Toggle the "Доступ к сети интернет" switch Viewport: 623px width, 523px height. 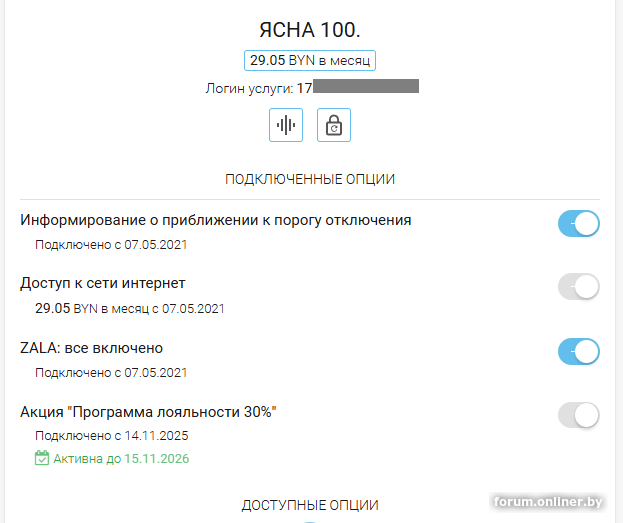tap(578, 287)
